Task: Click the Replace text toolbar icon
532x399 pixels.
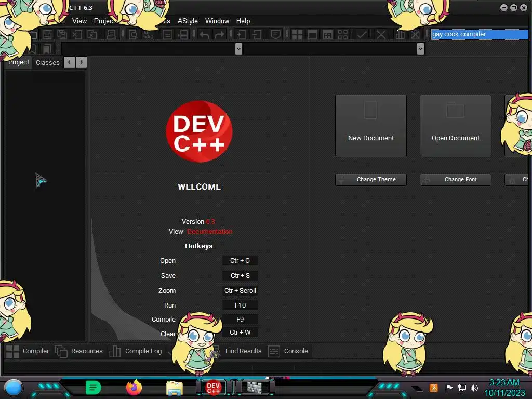Action: pos(148,34)
